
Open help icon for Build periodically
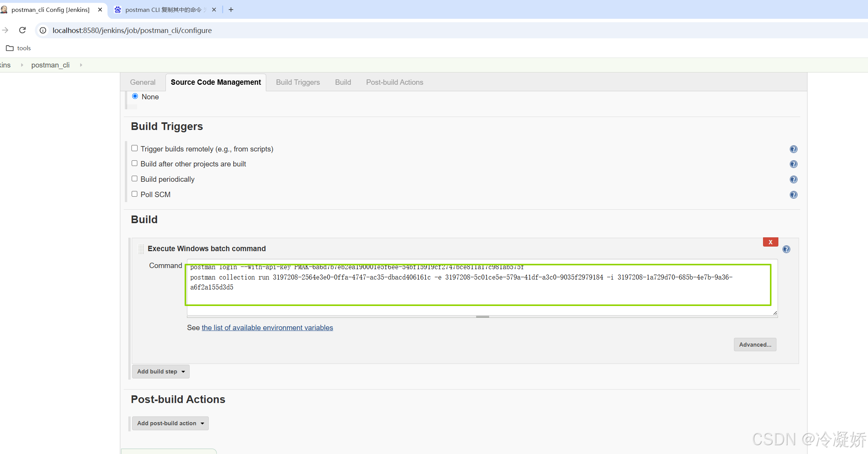[x=793, y=179]
